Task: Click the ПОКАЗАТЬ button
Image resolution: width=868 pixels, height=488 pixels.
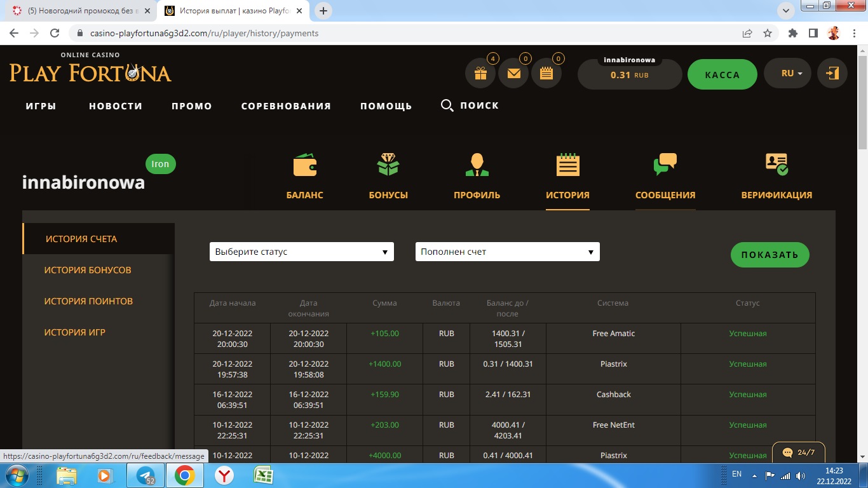Action: 770,255
